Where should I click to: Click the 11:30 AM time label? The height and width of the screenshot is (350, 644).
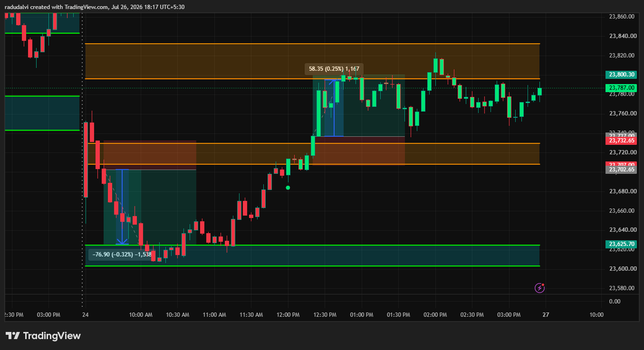point(251,315)
